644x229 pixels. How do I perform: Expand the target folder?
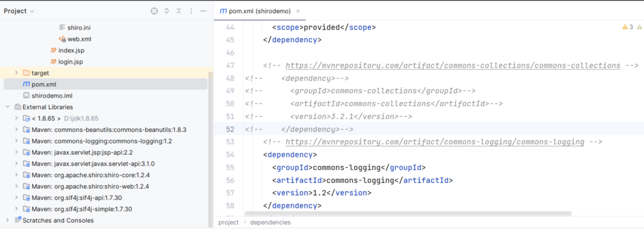16,73
